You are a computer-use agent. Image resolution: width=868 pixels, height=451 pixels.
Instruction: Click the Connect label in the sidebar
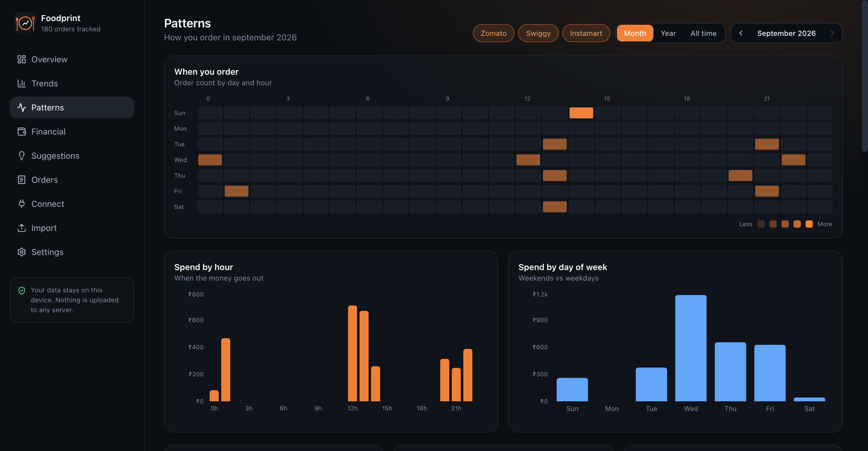48,204
